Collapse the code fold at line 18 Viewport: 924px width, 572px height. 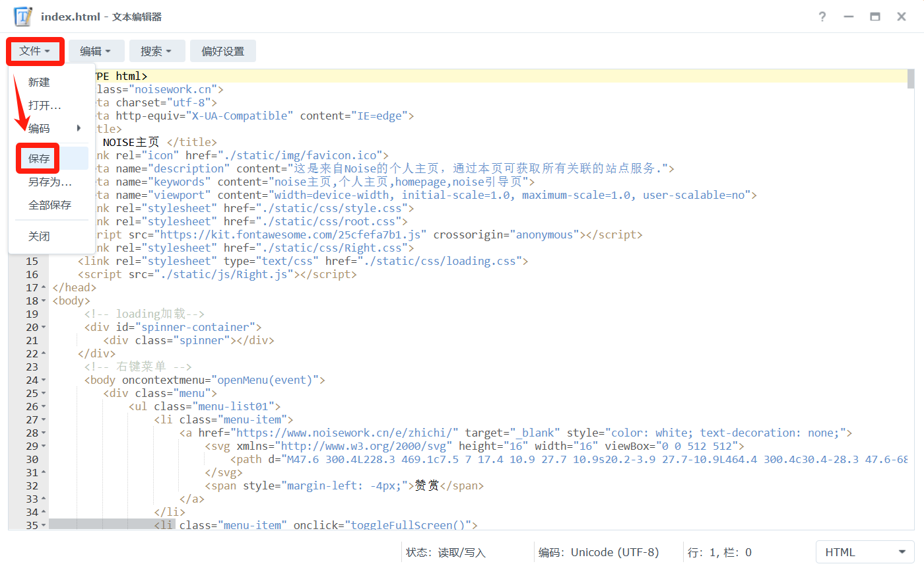44,301
